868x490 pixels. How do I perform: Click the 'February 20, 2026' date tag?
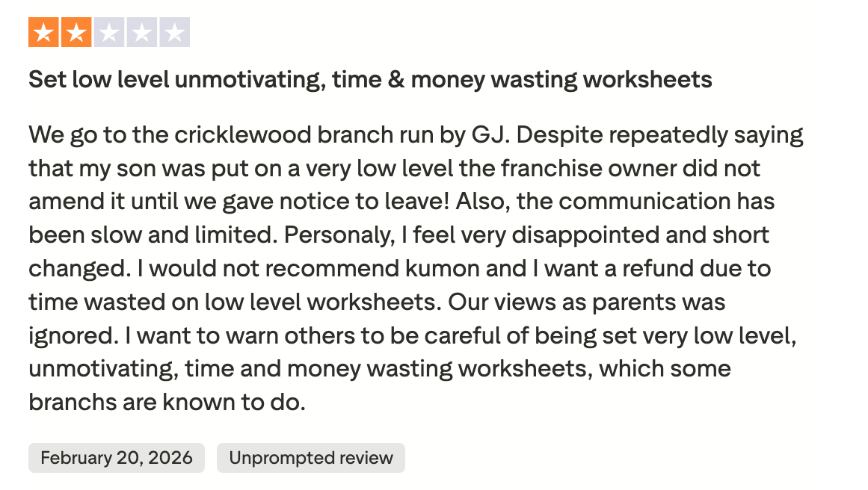pos(116,458)
